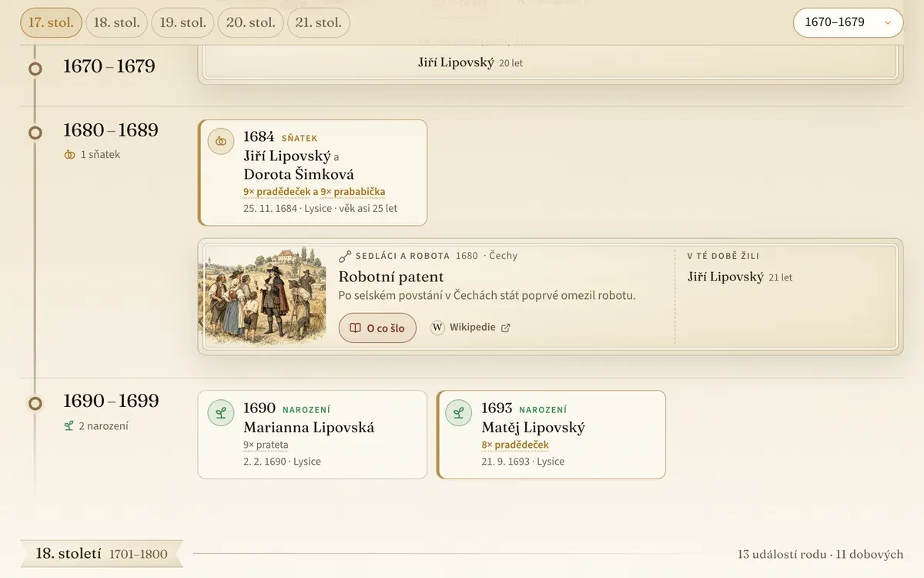Open the Matěj Lipovský name
This screenshot has width=924, height=578.
pos(533,427)
